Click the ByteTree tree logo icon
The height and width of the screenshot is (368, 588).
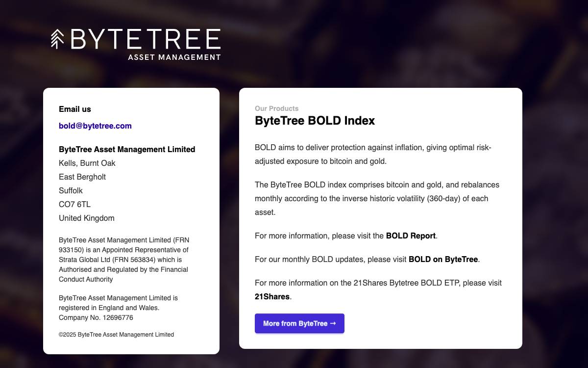click(x=57, y=39)
